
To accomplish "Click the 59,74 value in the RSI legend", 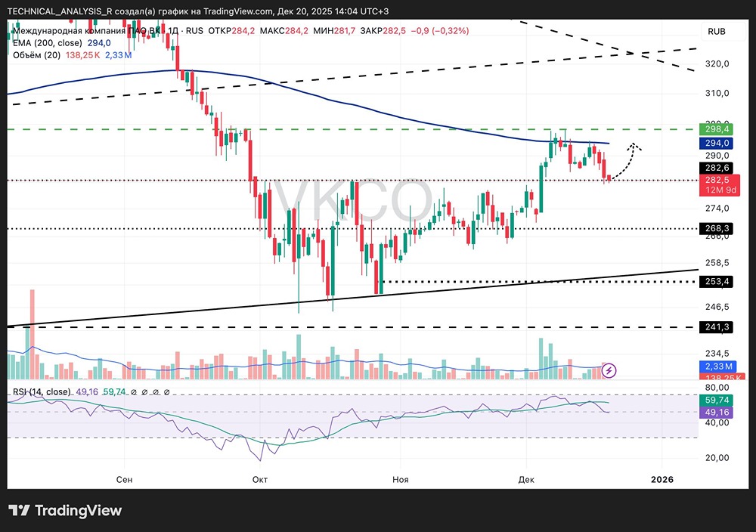I will click(x=114, y=391).
